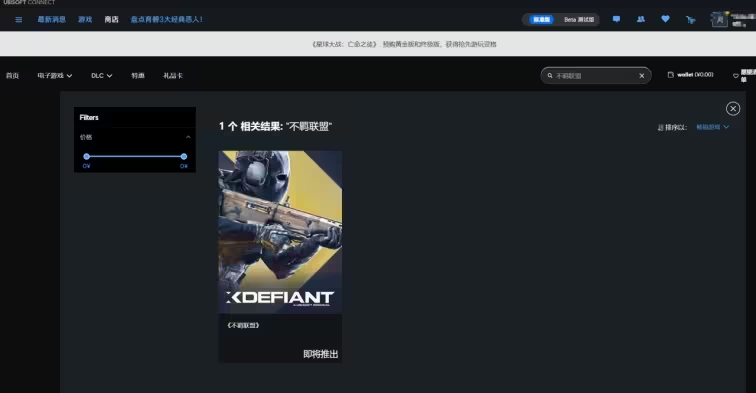Viewport: 756px width, 393px height.
Task: Open the chat messages icon
Action: [616, 19]
